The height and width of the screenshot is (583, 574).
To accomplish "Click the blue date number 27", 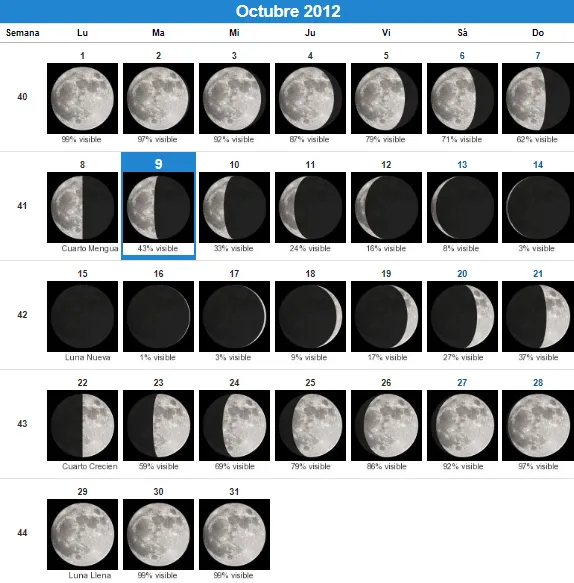I will pyautogui.click(x=462, y=383).
